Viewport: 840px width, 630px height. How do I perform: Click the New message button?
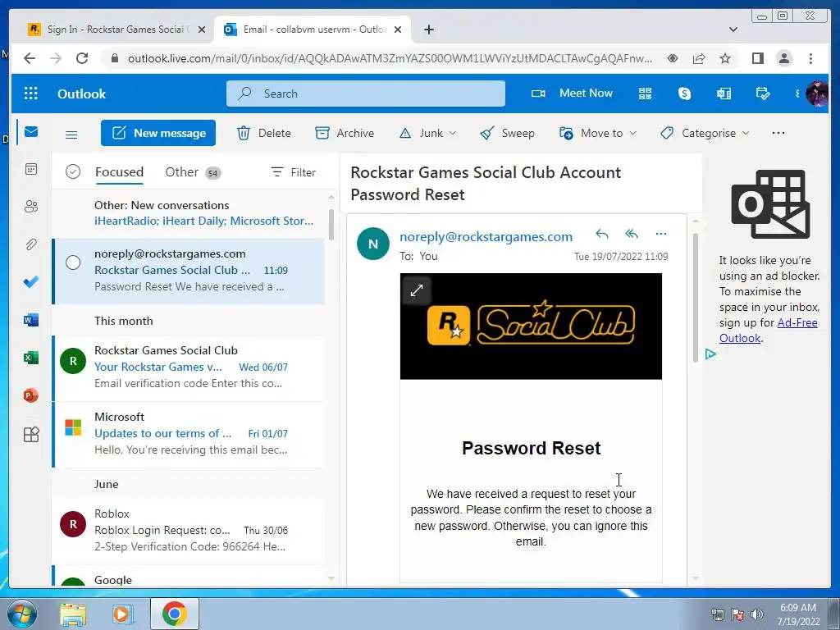pos(158,133)
